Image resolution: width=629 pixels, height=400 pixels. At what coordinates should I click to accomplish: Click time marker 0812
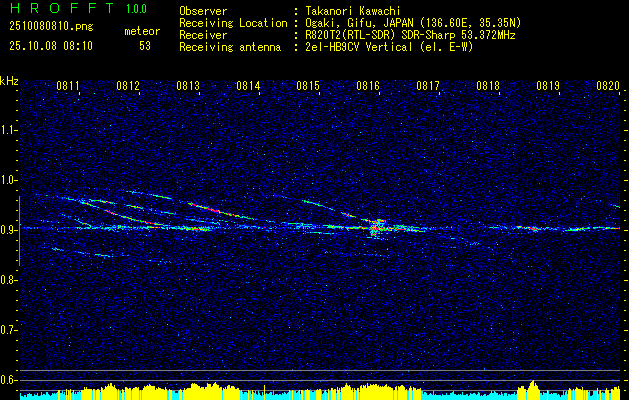pos(128,85)
